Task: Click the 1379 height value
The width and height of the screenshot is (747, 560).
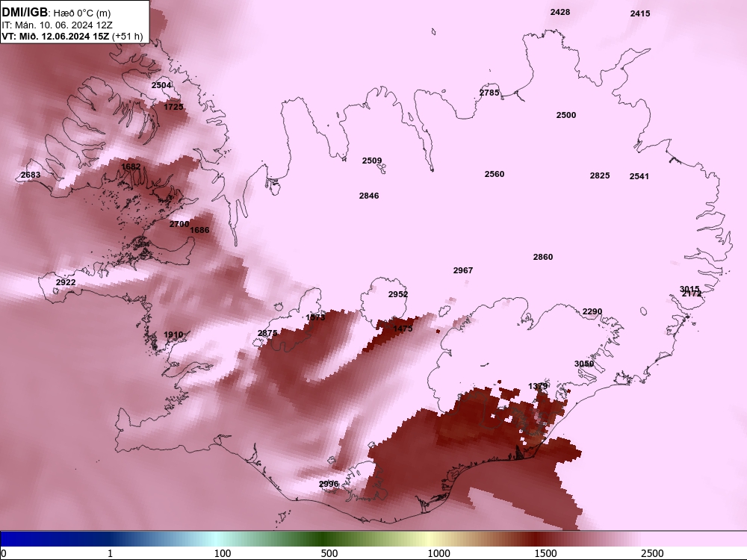Action: tap(538, 386)
